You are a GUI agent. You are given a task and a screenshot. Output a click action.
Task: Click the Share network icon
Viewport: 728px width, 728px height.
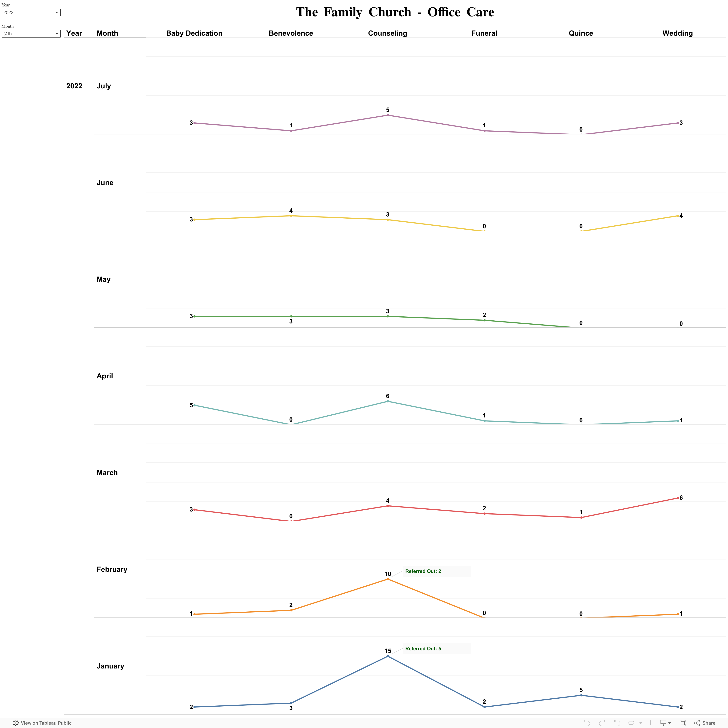pos(697,723)
